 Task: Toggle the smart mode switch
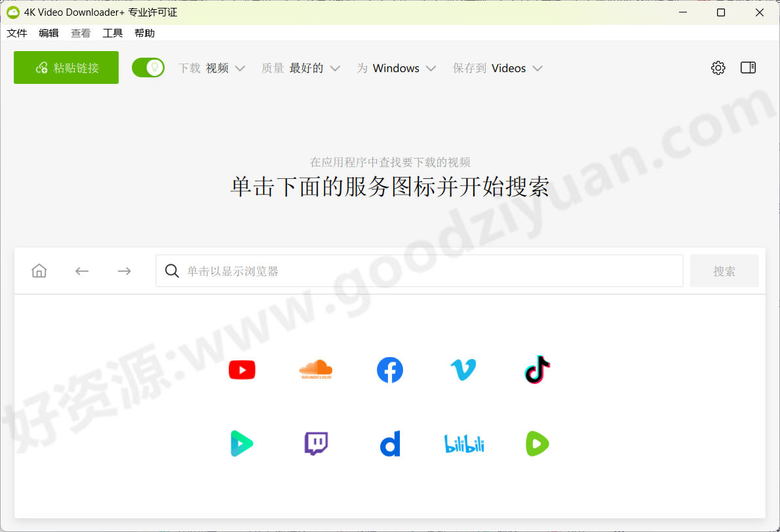coord(148,67)
